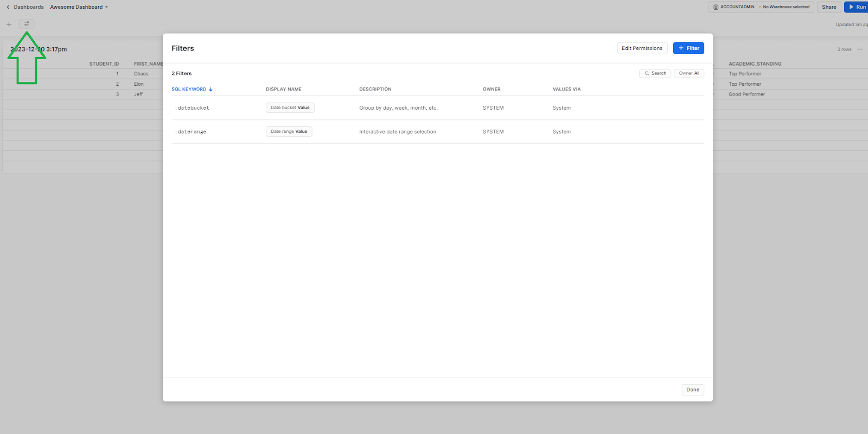Click the three-dots menu beside 3 rows
Image resolution: width=868 pixels, height=434 pixels.
pyautogui.click(x=860, y=49)
